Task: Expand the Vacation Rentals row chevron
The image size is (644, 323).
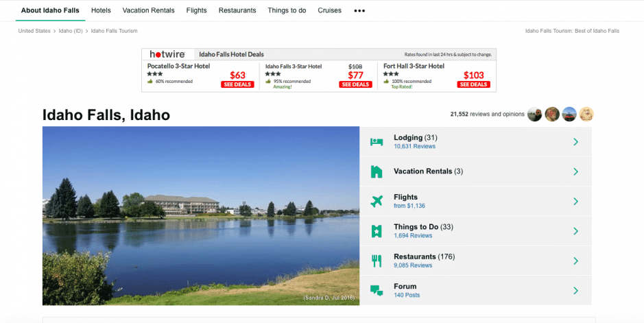Action: (x=576, y=171)
